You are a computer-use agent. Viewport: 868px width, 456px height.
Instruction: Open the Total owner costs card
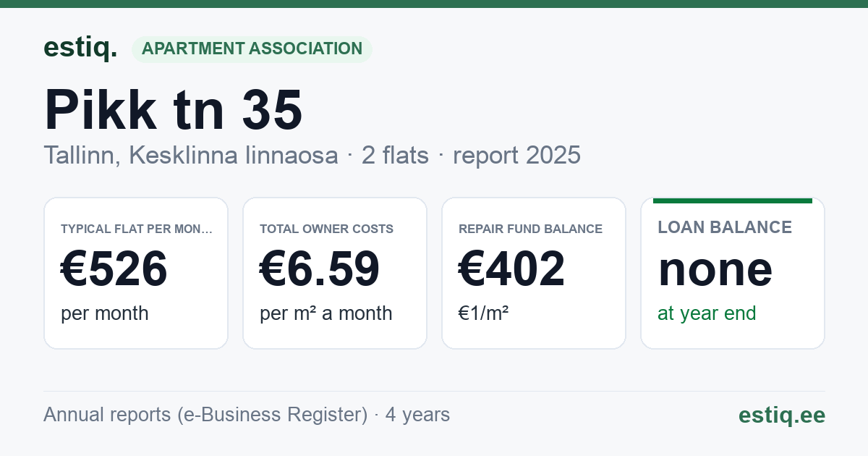[335, 273]
